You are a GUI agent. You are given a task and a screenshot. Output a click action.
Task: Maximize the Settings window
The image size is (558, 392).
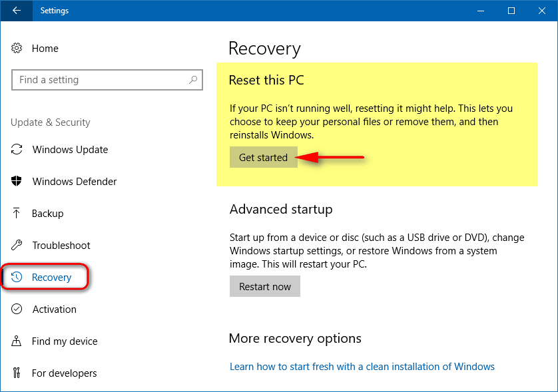(511, 11)
